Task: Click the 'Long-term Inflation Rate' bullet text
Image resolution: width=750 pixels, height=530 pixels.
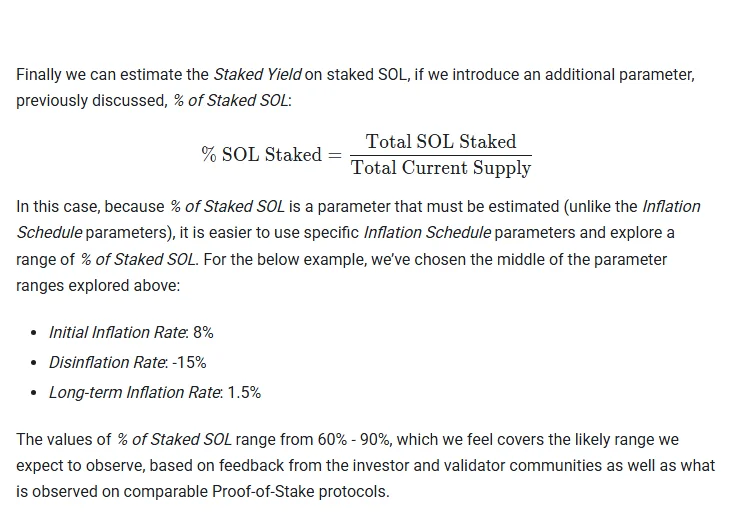Action: click(x=134, y=393)
